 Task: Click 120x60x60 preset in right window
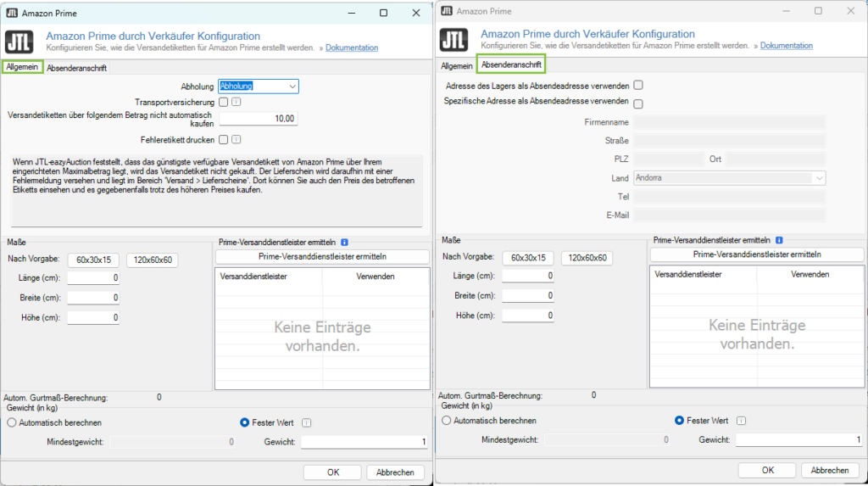pos(587,258)
